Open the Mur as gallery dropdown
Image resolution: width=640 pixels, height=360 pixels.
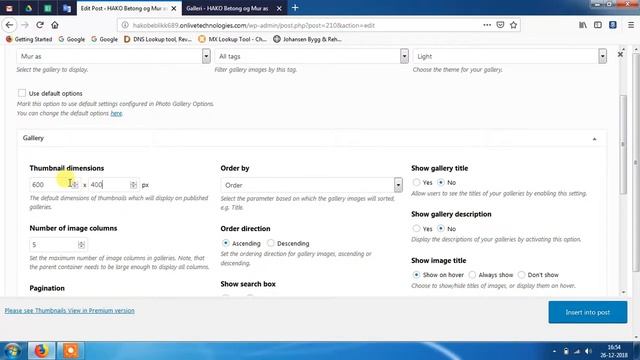pyautogui.click(x=113, y=56)
